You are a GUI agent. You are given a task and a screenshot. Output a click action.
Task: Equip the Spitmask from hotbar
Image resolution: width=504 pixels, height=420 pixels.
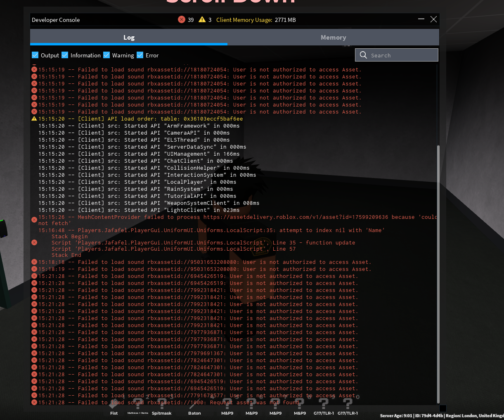pos(161,406)
